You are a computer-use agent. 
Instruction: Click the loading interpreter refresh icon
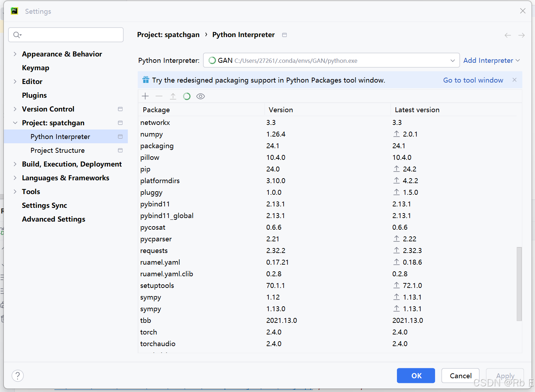[x=186, y=96]
